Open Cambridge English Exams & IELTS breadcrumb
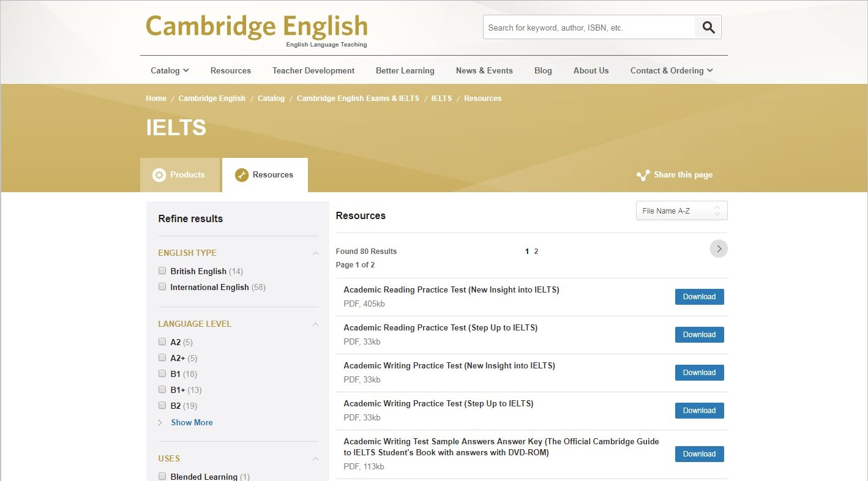Viewport: 868px width, 481px height. [358, 99]
